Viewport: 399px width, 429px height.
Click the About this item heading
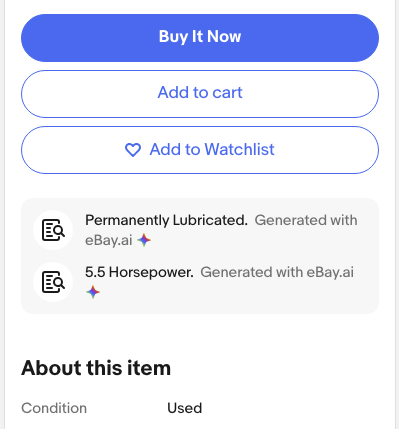pyautogui.click(x=96, y=368)
